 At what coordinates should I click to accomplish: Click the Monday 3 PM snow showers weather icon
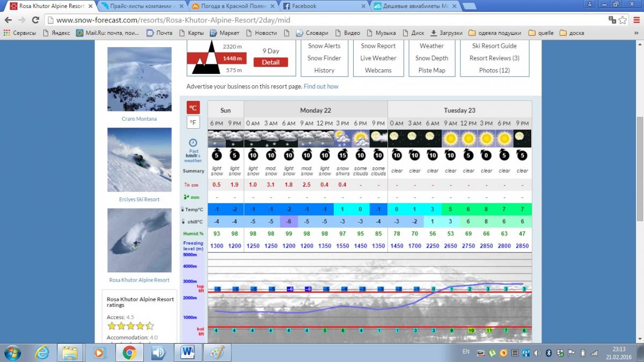pyautogui.click(x=342, y=138)
